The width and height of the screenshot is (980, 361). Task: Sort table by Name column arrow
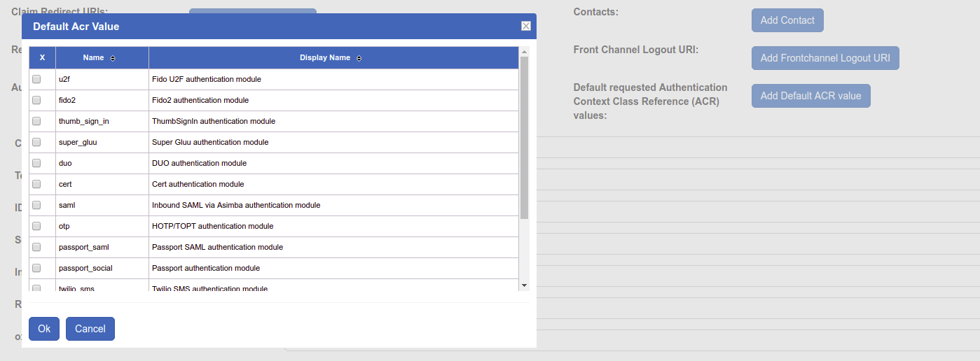click(x=113, y=58)
